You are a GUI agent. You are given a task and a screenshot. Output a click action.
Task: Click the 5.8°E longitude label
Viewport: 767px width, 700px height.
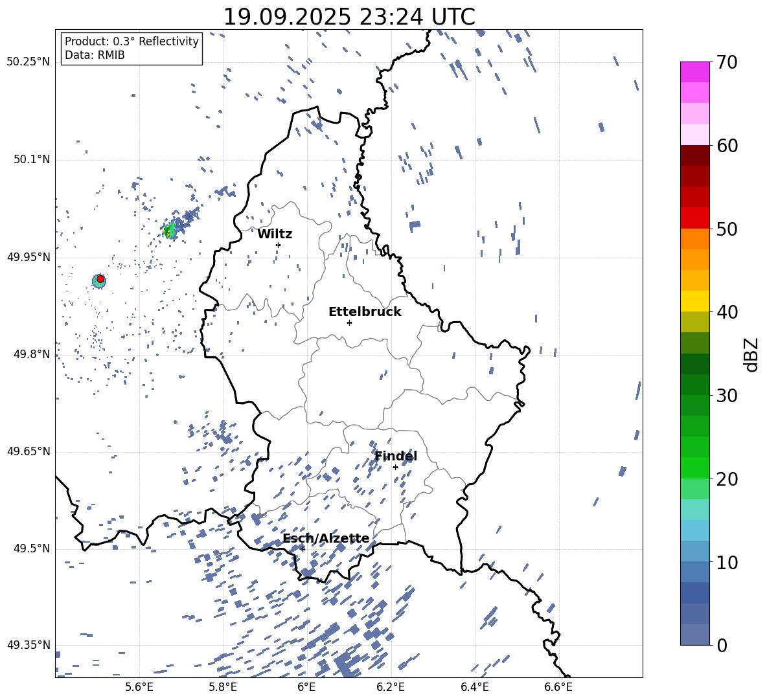coord(223,687)
